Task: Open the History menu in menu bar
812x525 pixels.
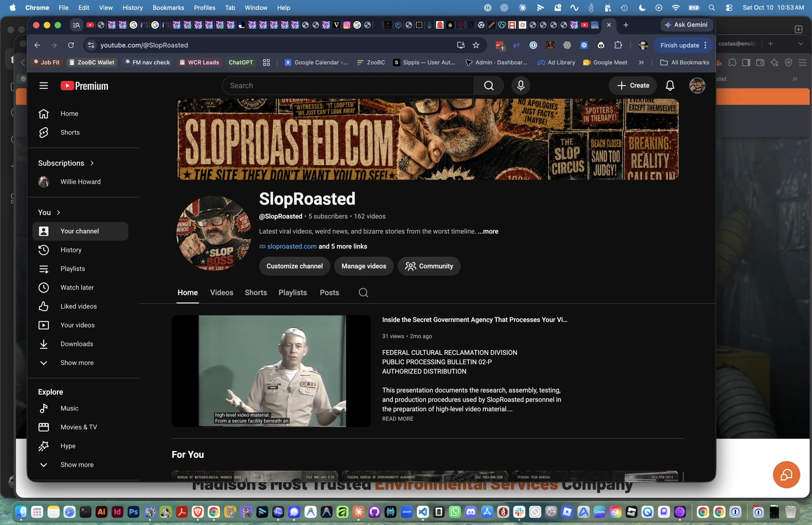Action: (133, 8)
